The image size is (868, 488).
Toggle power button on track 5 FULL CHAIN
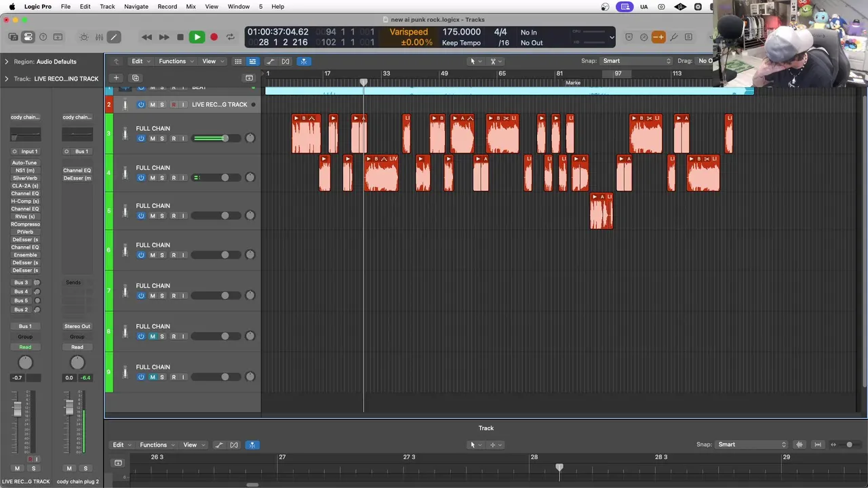[x=141, y=216]
